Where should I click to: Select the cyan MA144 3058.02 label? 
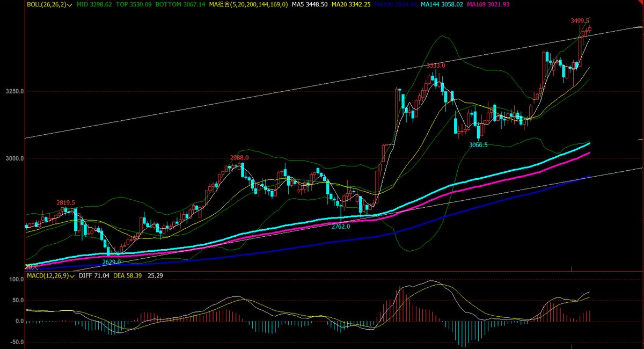click(x=442, y=4)
